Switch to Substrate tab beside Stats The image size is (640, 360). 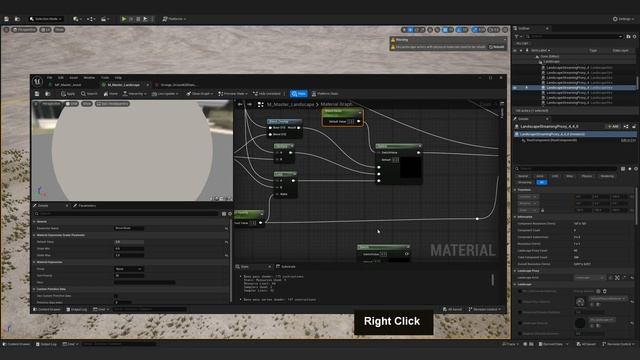tap(286, 267)
